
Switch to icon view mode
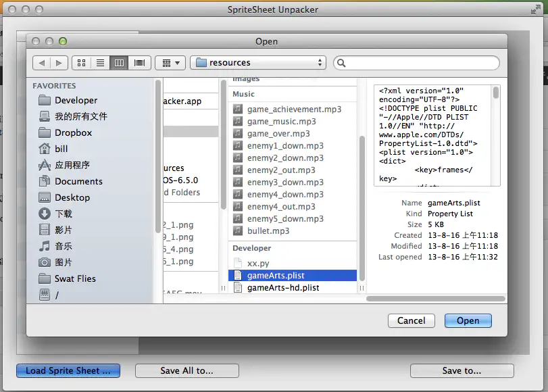click(x=82, y=63)
